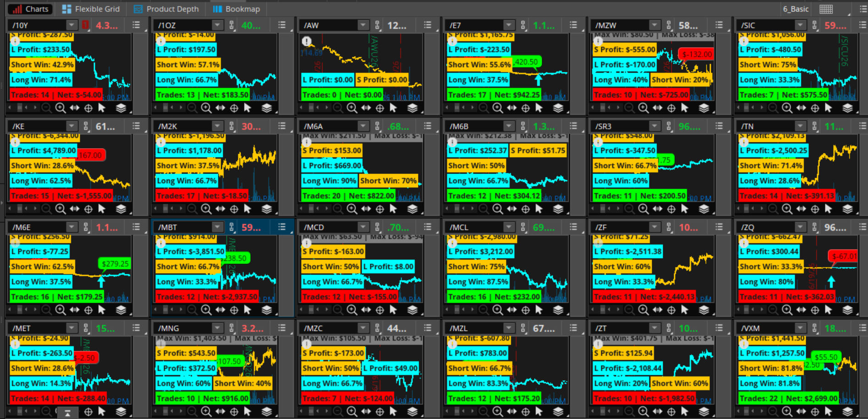Click the symbol link icon on /1OZ
The height and width of the screenshot is (419, 868).
[231, 25]
